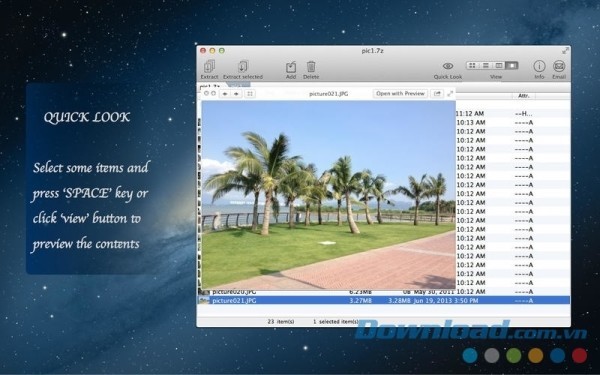Switch to column view mode
Image resolution: width=600 pixels, height=375 pixels.
tap(499, 65)
